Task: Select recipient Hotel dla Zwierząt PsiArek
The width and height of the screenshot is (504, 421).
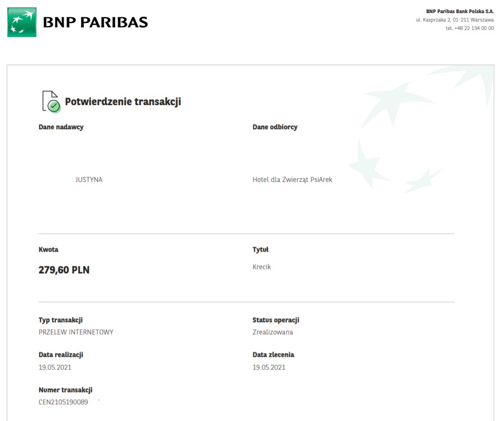Action: [x=292, y=180]
